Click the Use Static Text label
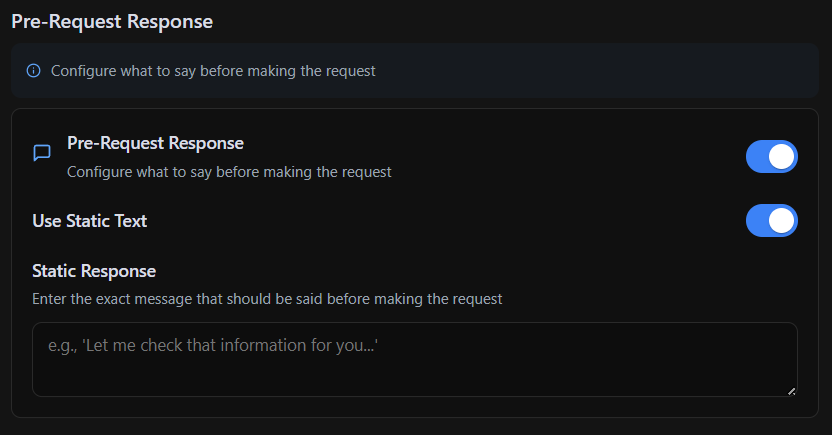 [90, 221]
